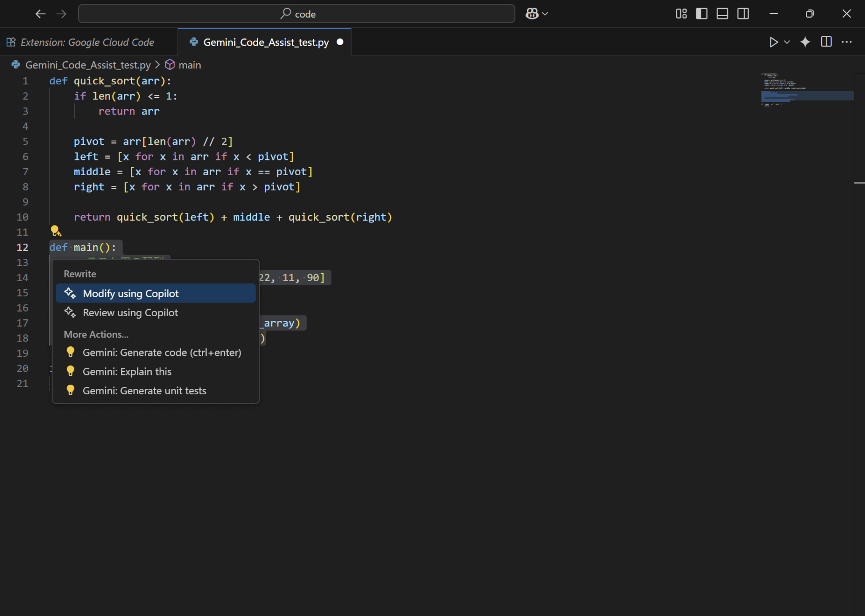Click the Gemini sparkle icon
The height and width of the screenshot is (616, 865).
point(805,42)
